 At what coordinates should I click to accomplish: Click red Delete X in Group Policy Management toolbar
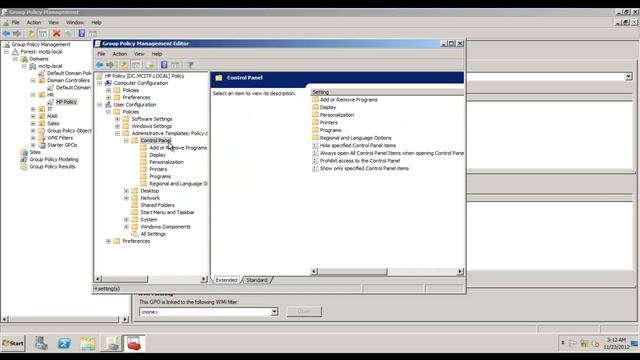[x=56, y=33]
